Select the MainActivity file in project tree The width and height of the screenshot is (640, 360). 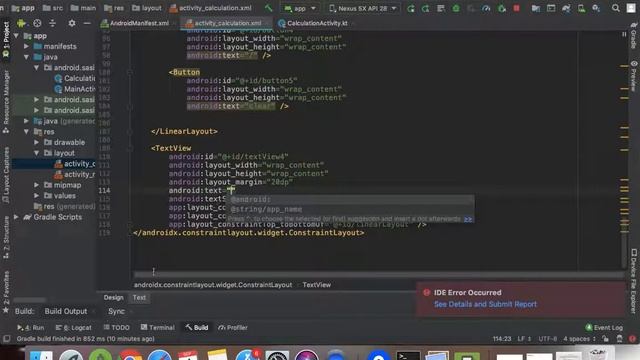pyautogui.click(x=75, y=89)
